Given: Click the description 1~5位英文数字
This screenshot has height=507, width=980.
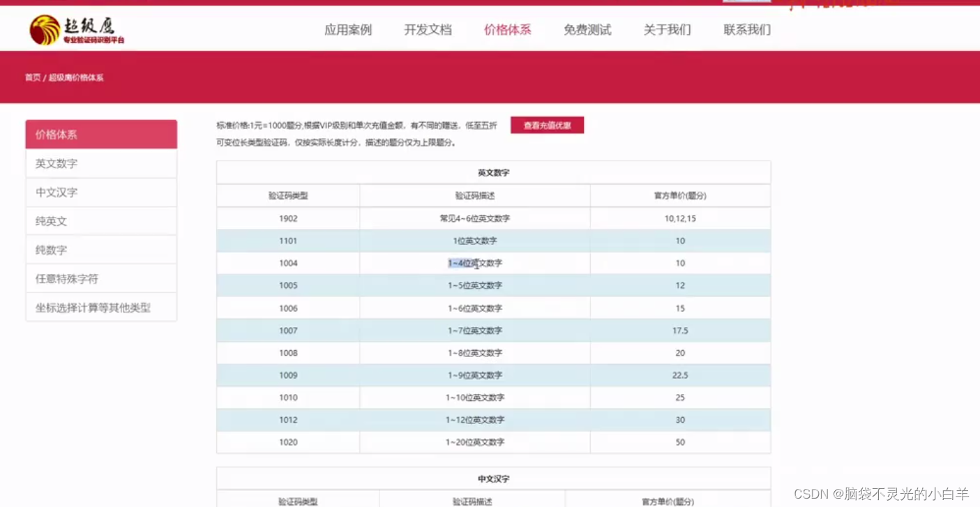Looking at the screenshot, I should click(x=475, y=285).
